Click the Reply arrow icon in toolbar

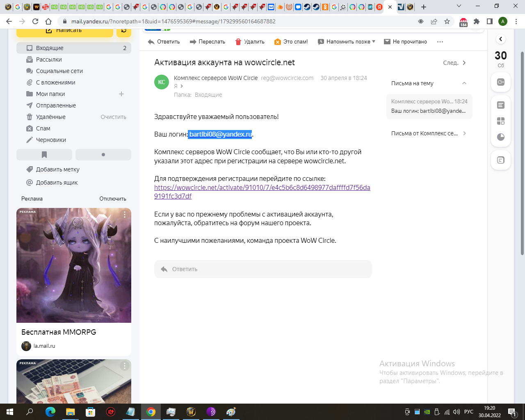point(151,42)
